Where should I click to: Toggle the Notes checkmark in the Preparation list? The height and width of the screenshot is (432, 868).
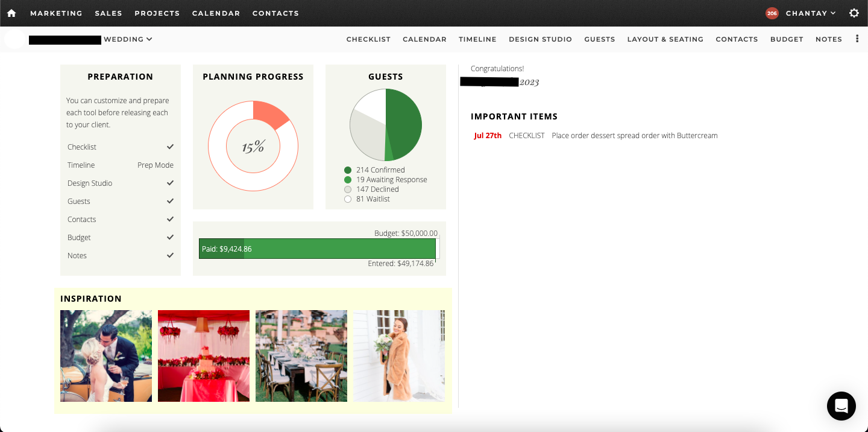pyautogui.click(x=170, y=255)
